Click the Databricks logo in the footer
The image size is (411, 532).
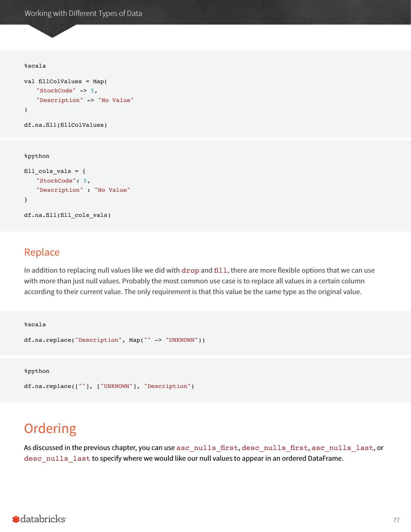pyautogui.click(x=39, y=519)
